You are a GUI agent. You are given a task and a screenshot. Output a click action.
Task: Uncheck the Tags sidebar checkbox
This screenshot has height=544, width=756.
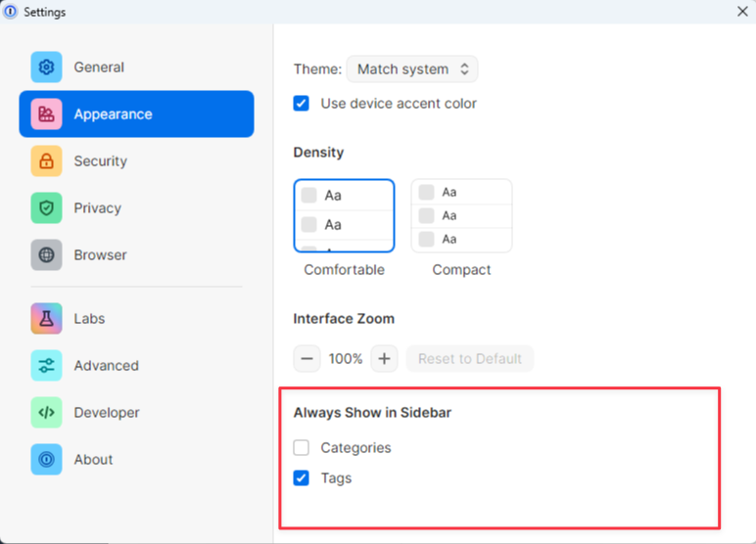pyautogui.click(x=302, y=478)
